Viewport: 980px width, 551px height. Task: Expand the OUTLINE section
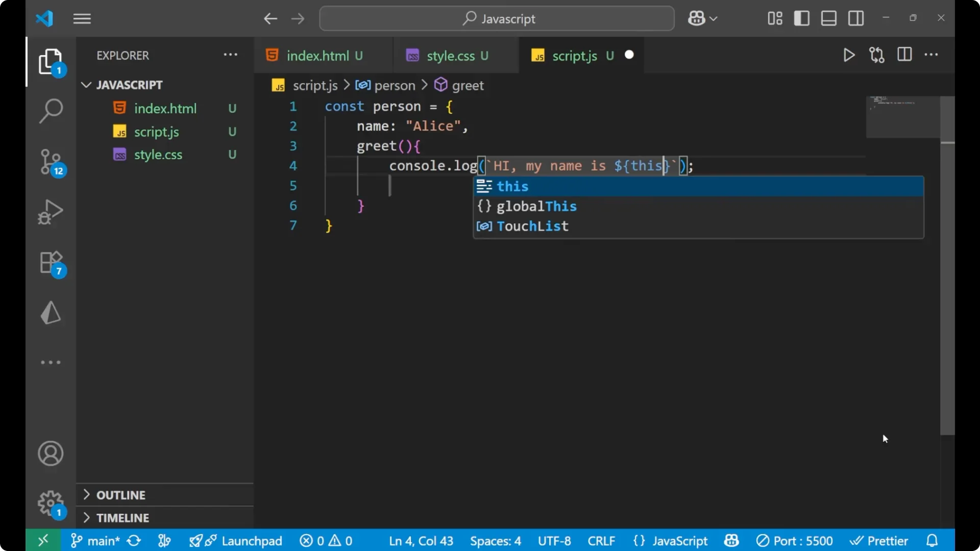click(120, 495)
